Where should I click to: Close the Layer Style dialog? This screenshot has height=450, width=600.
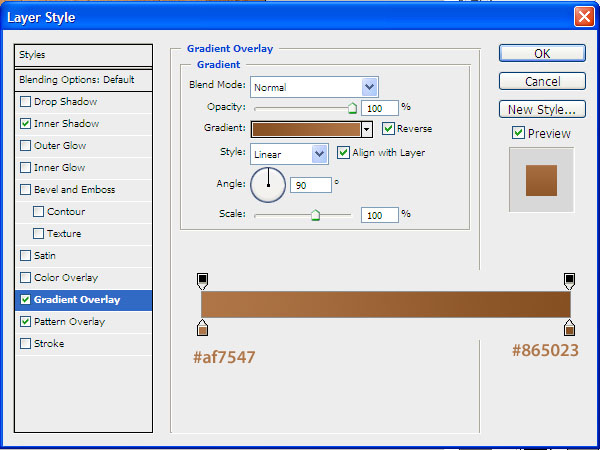pos(582,17)
